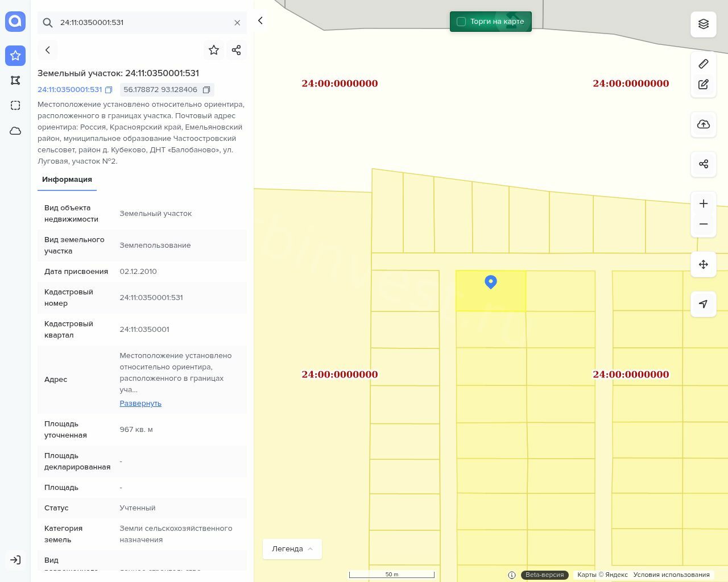Open Условия использования link

(x=671, y=575)
